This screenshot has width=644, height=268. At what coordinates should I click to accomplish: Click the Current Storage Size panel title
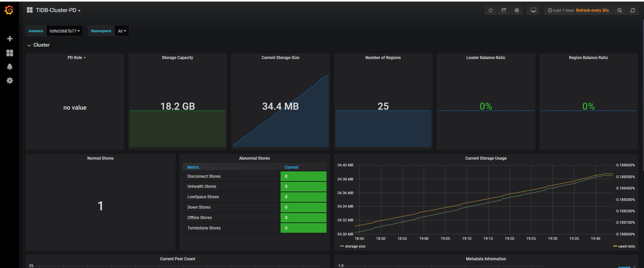pos(280,58)
